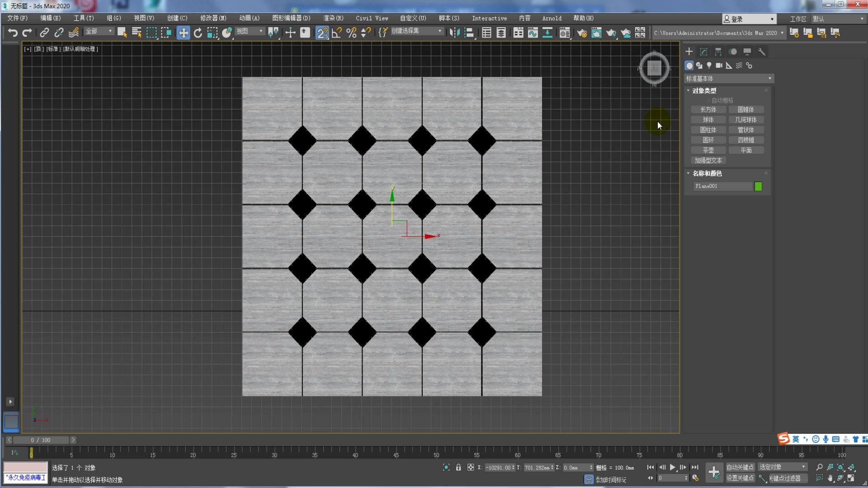Open the 选定对象 key filter dropdown
The height and width of the screenshot is (488, 868).
783,467
